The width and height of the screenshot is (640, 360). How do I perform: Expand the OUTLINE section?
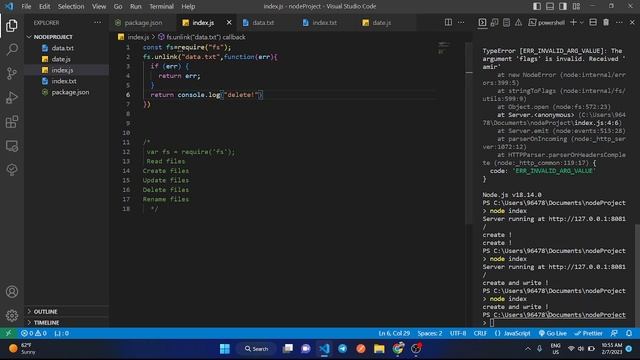point(67,311)
